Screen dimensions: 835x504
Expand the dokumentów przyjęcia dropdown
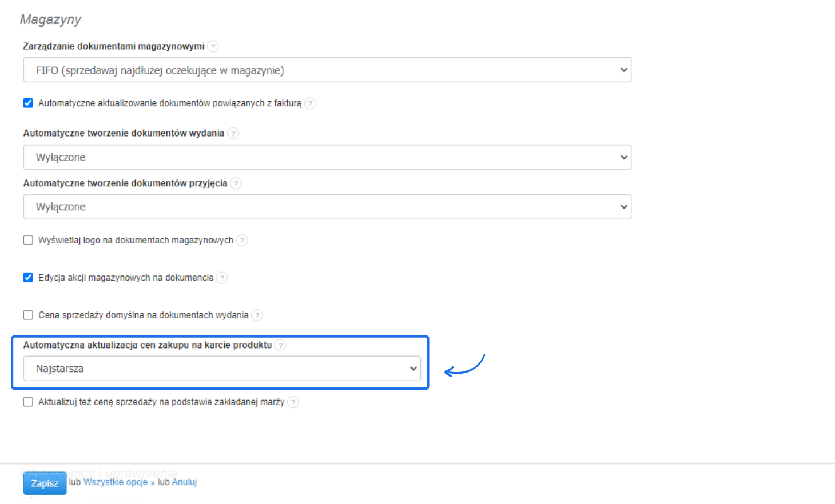327,207
